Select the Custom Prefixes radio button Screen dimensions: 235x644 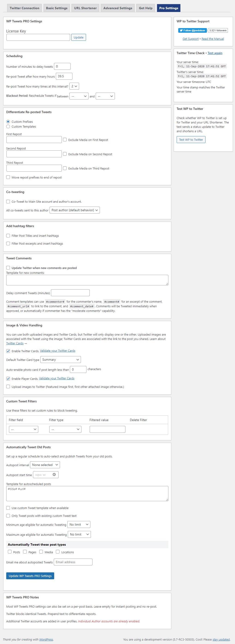click(x=8, y=122)
